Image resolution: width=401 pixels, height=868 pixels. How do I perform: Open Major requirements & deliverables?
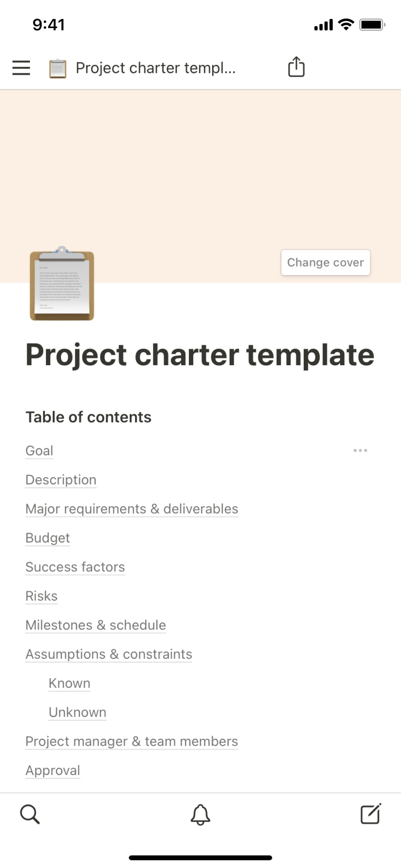(x=132, y=509)
